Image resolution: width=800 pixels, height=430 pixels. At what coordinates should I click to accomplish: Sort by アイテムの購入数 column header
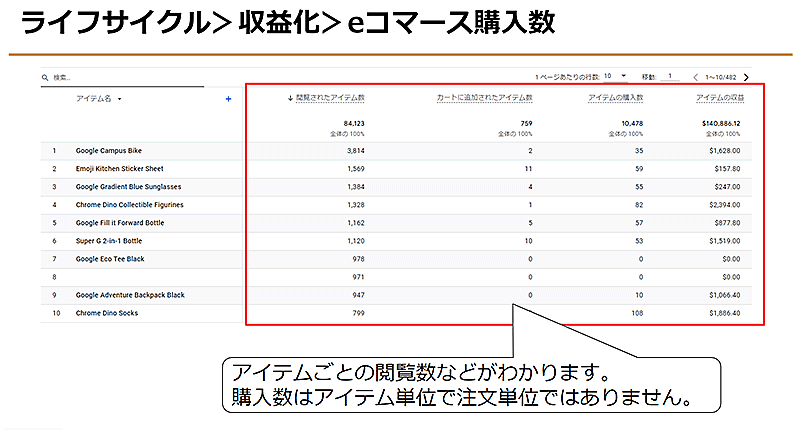[614, 98]
